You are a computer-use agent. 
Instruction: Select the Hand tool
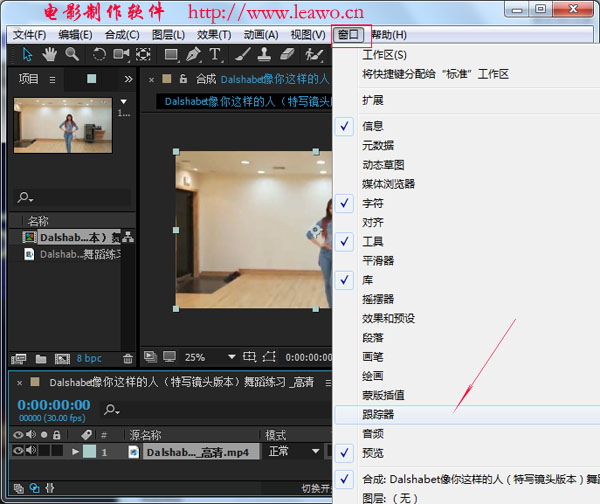[x=49, y=55]
